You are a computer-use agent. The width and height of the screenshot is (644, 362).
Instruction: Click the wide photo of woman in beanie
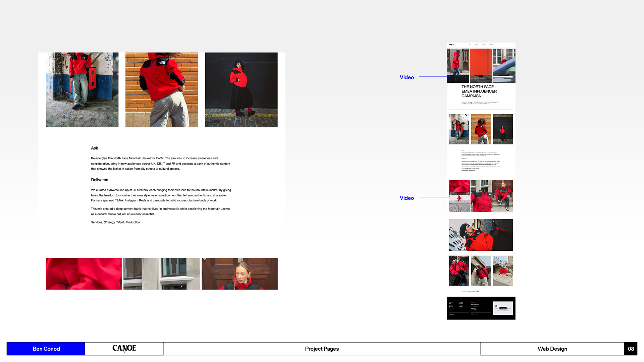click(481, 235)
